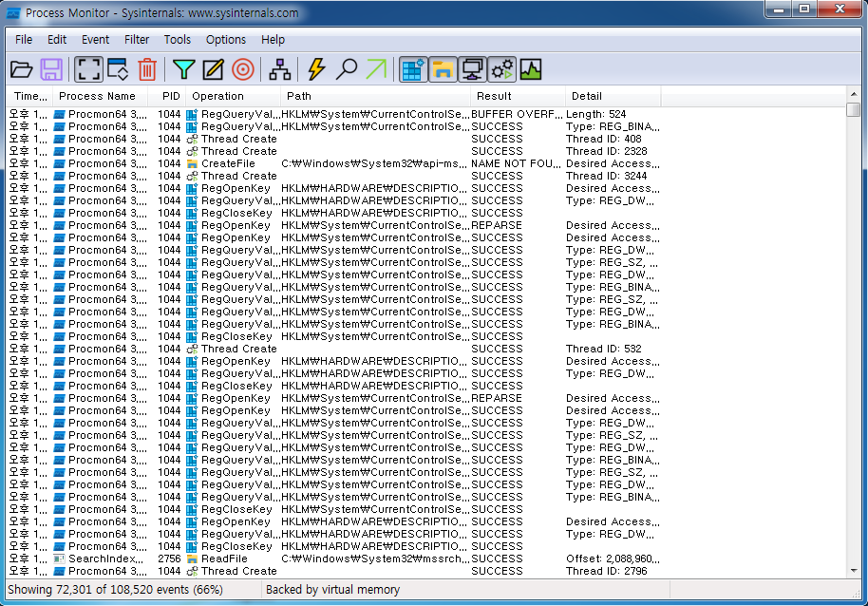Screen dimensions: 868x606
Task: Click the Time column header
Action: pos(29,96)
